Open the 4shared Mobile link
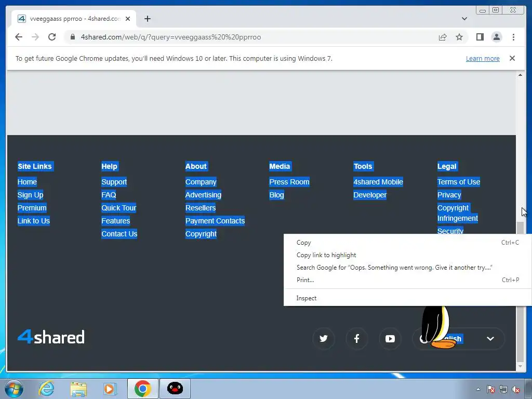 pyautogui.click(x=378, y=182)
